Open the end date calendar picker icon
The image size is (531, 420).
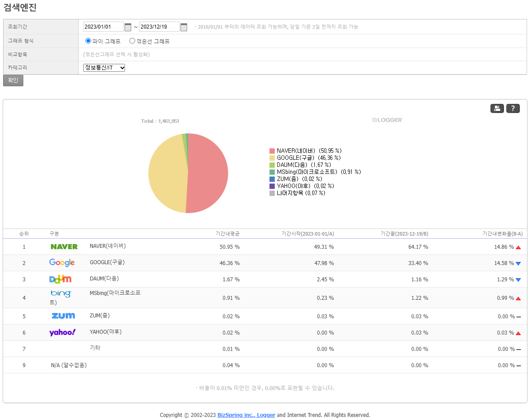184,27
